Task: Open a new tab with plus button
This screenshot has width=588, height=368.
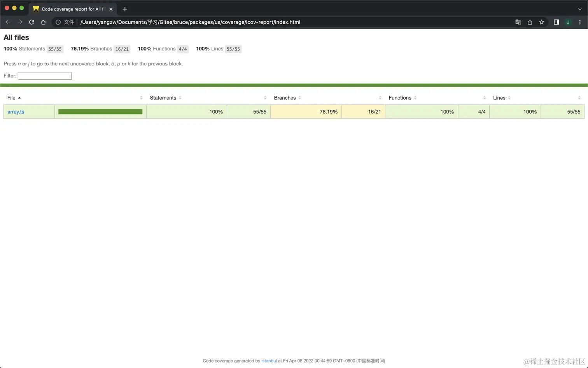Action: 125,9
